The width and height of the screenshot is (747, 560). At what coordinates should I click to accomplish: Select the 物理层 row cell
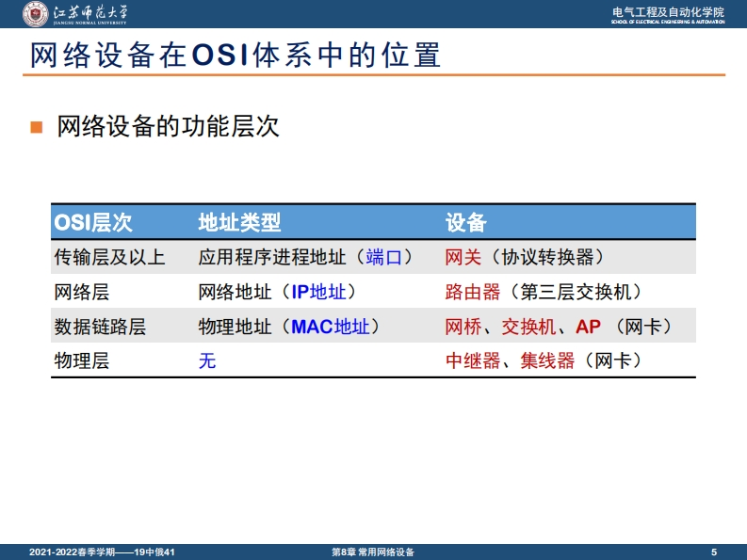pyautogui.click(x=82, y=360)
